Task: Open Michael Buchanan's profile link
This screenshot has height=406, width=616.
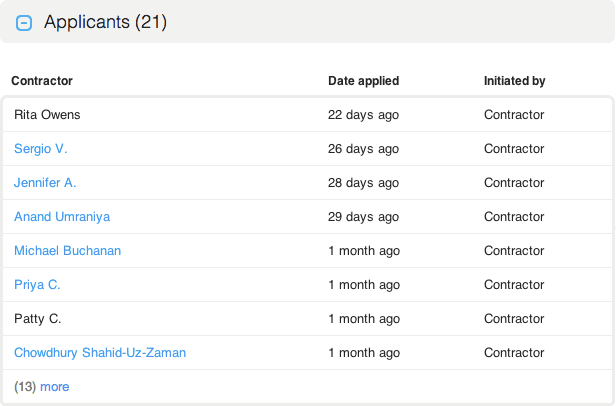Action: [67, 251]
